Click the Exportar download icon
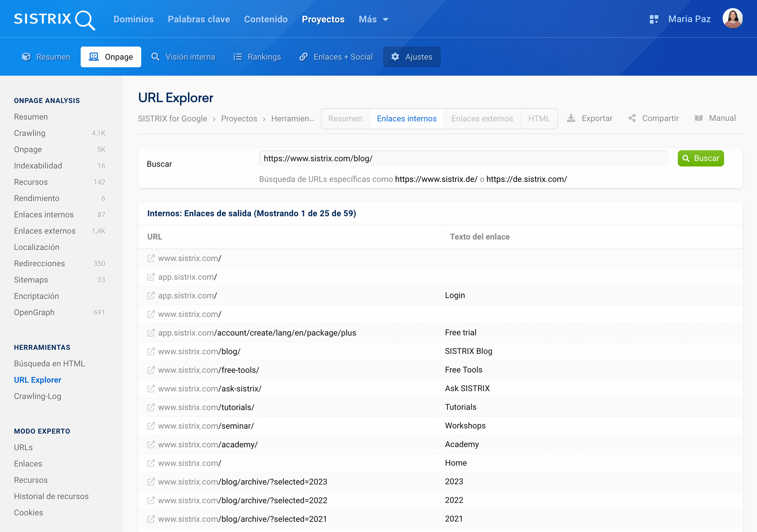This screenshot has height=532, width=757. point(571,118)
